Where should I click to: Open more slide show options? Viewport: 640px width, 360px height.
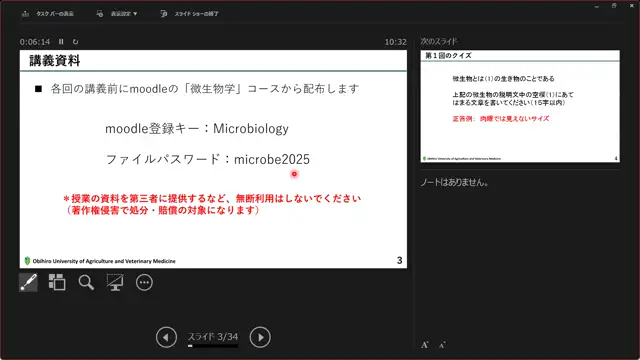pos(144,282)
